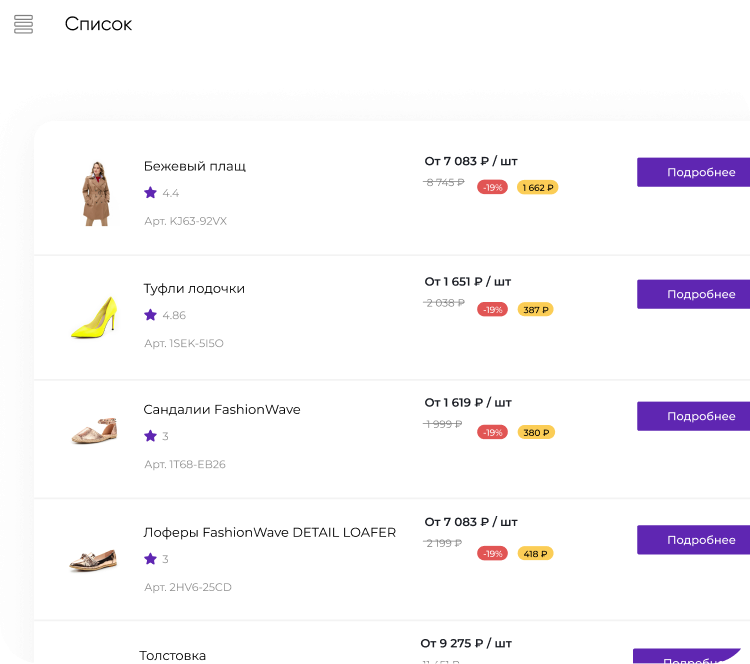Open the sandals product image

94,432
